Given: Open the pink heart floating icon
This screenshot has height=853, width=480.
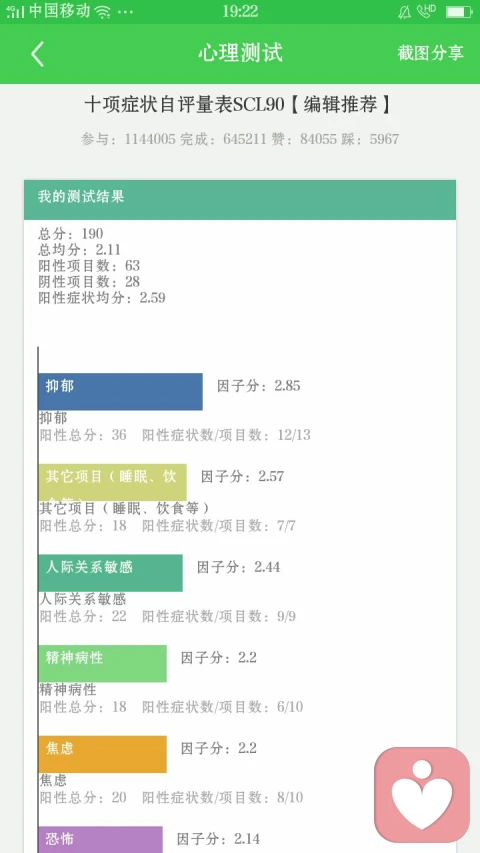Looking at the screenshot, I should coord(422,795).
